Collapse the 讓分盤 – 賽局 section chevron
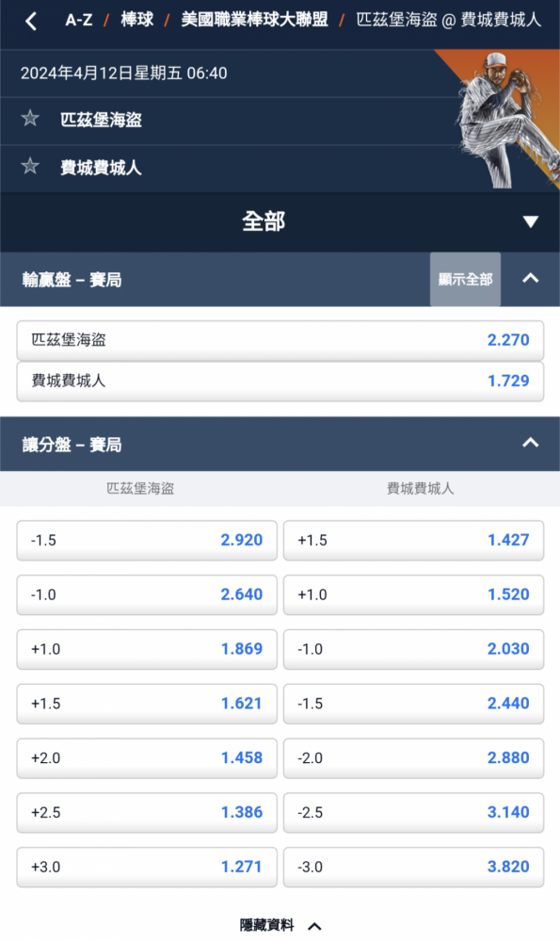Viewport: 560px width, 942px height. 531,443
